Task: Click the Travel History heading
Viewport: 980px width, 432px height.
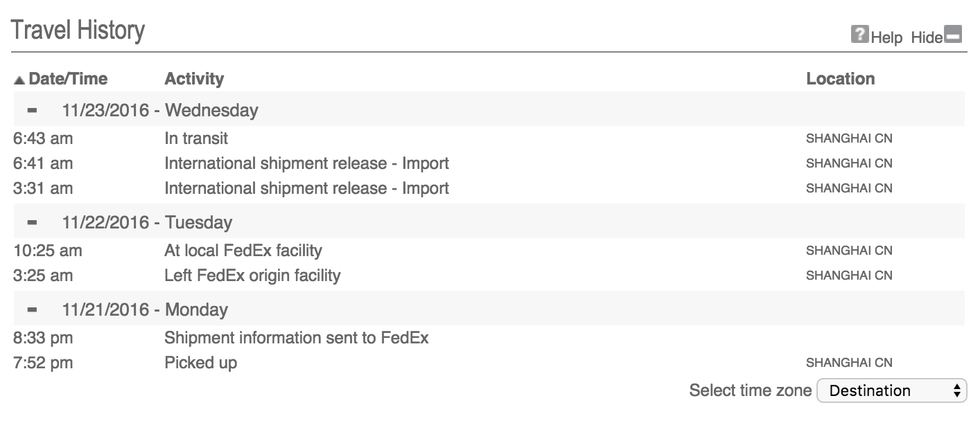Action: pos(78,30)
